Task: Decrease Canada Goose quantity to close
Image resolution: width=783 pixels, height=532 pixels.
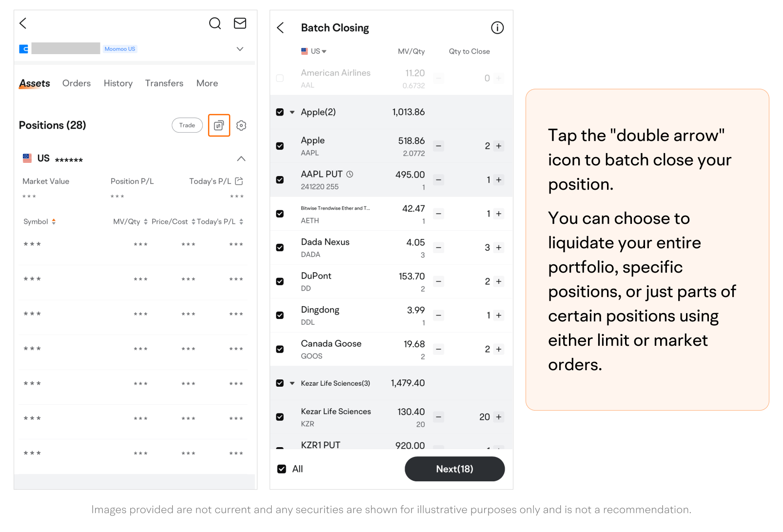Action: pos(439,349)
